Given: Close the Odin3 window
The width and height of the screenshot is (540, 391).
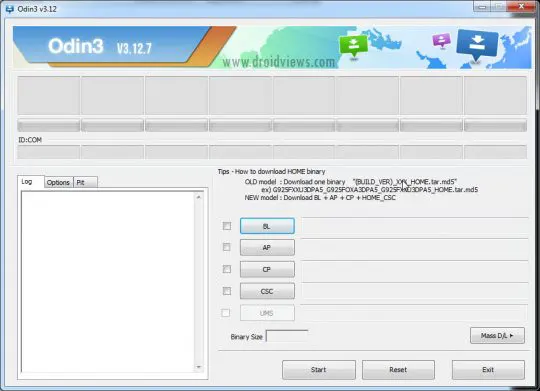Looking at the screenshot, I should click(521, 6).
